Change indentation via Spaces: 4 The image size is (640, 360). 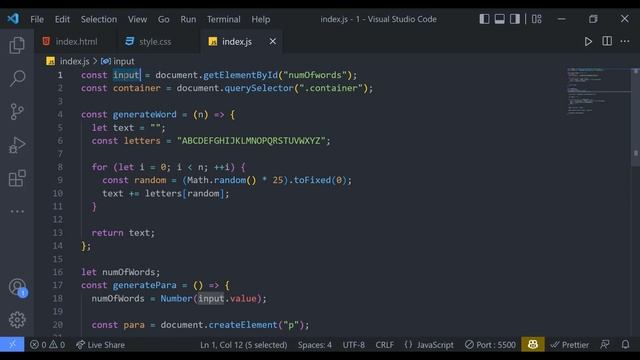315,345
